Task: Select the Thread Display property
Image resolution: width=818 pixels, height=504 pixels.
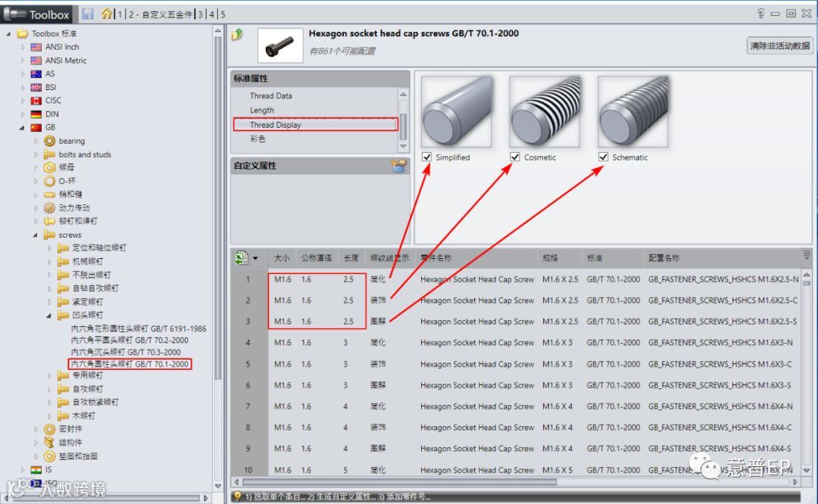Action: pos(315,125)
